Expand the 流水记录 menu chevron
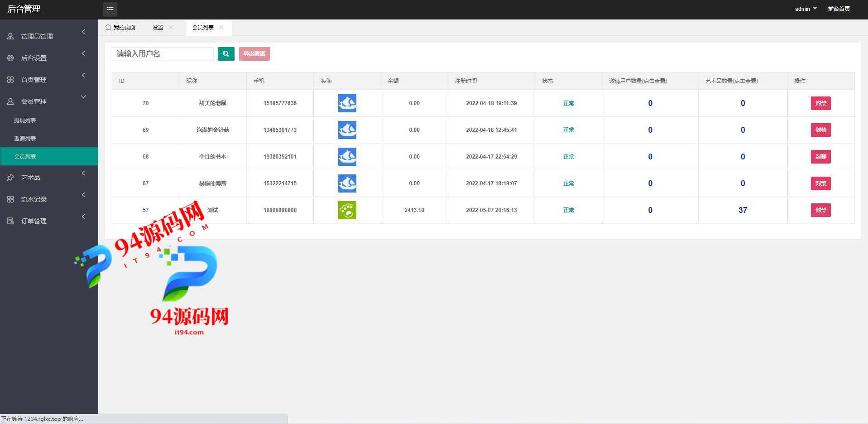 tap(84, 195)
